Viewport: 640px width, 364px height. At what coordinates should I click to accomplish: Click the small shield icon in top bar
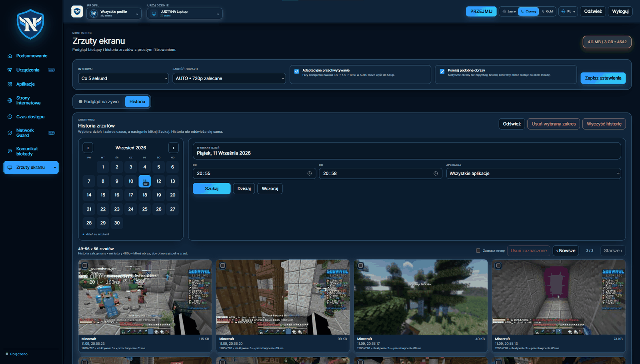coord(77,12)
